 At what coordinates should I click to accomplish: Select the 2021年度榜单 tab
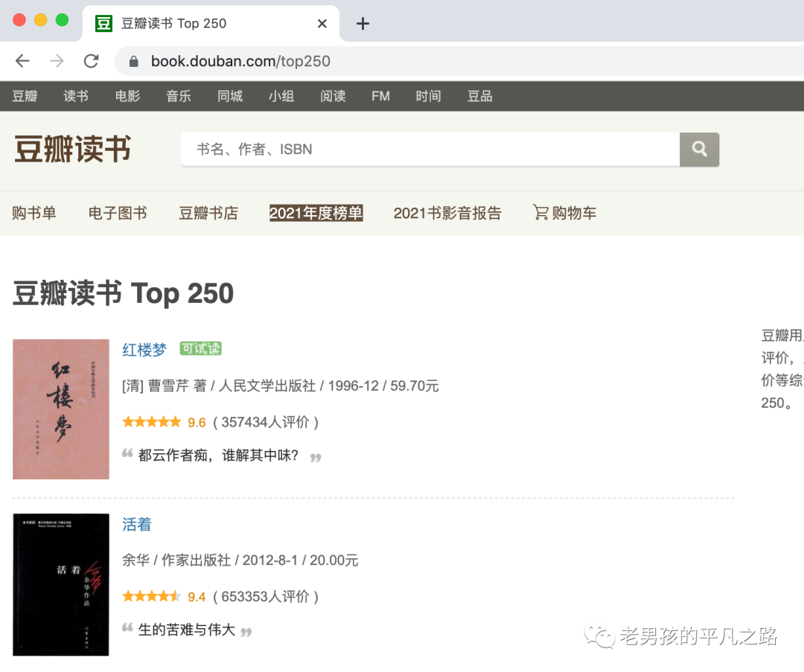click(316, 212)
